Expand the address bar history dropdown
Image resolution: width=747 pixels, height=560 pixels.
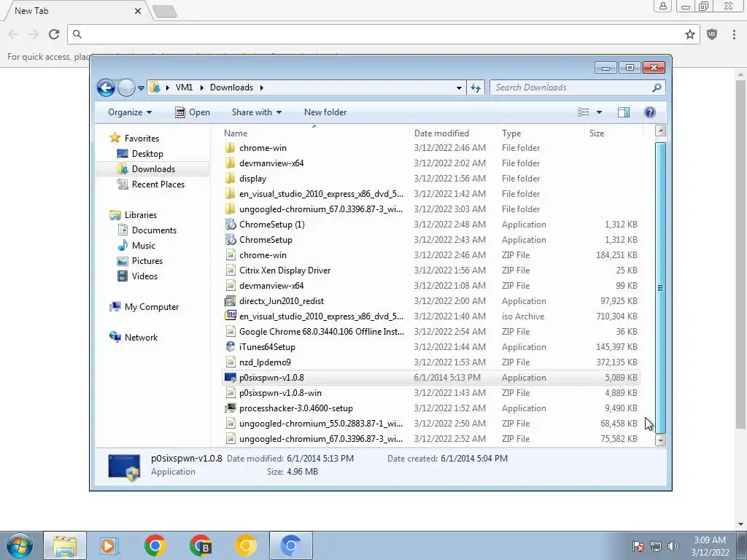pos(459,87)
